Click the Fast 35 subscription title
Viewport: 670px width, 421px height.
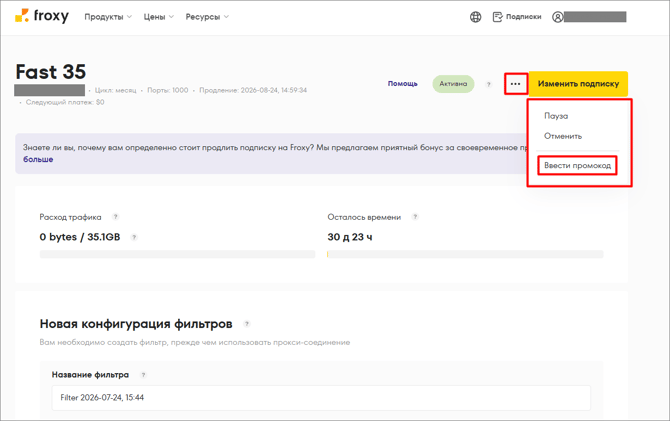click(51, 72)
